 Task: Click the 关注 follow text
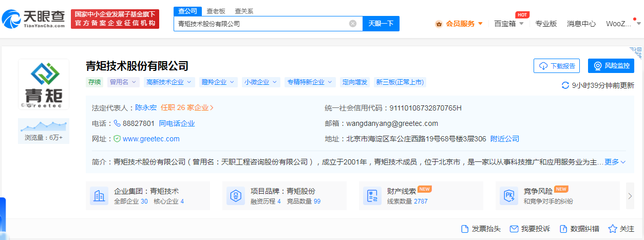(x=627, y=229)
